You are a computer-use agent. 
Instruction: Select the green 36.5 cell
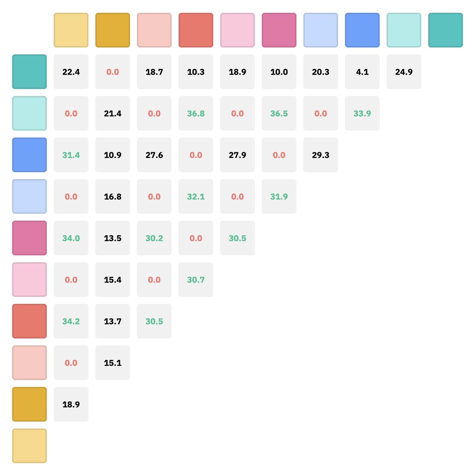pyautogui.click(x=279, y=113)
